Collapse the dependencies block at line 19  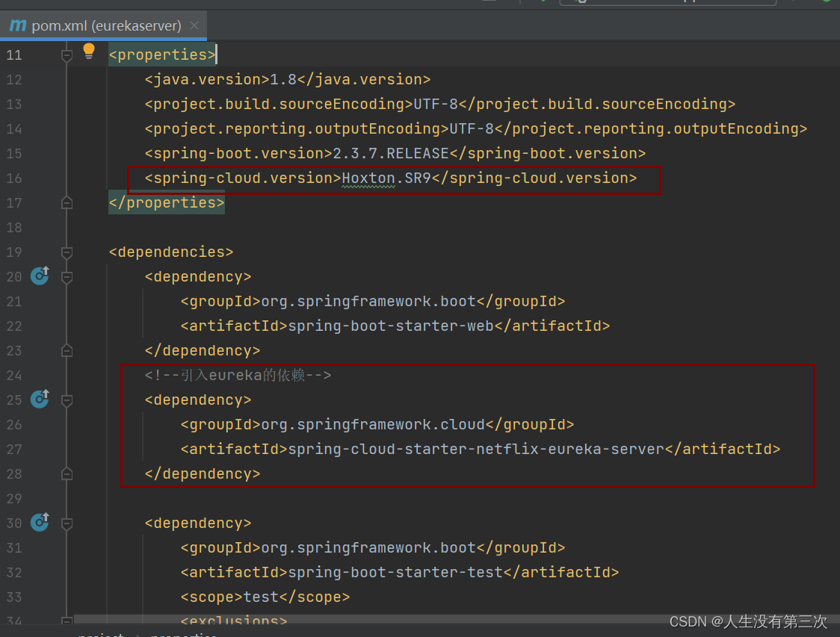(x=67, y=252)
